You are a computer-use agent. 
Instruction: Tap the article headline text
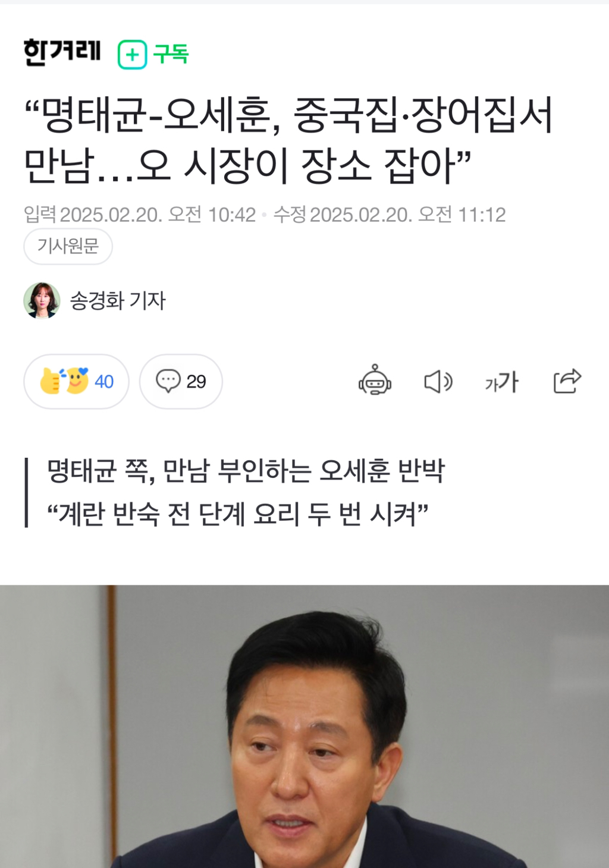click(x=289, y=140)
